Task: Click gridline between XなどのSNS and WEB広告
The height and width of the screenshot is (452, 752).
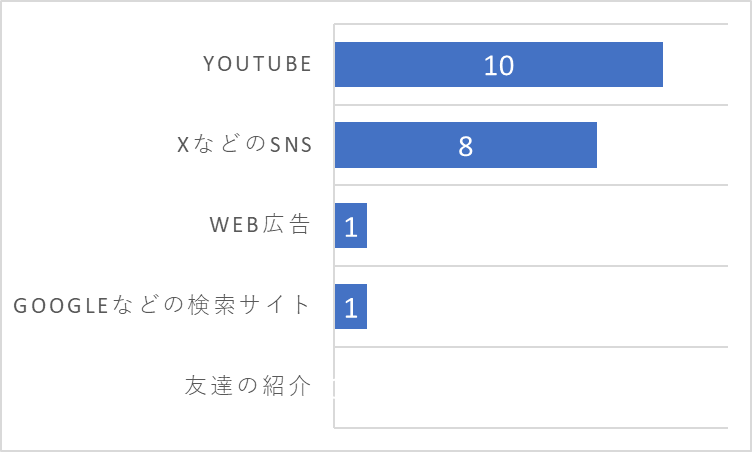Action: point(531,185)
